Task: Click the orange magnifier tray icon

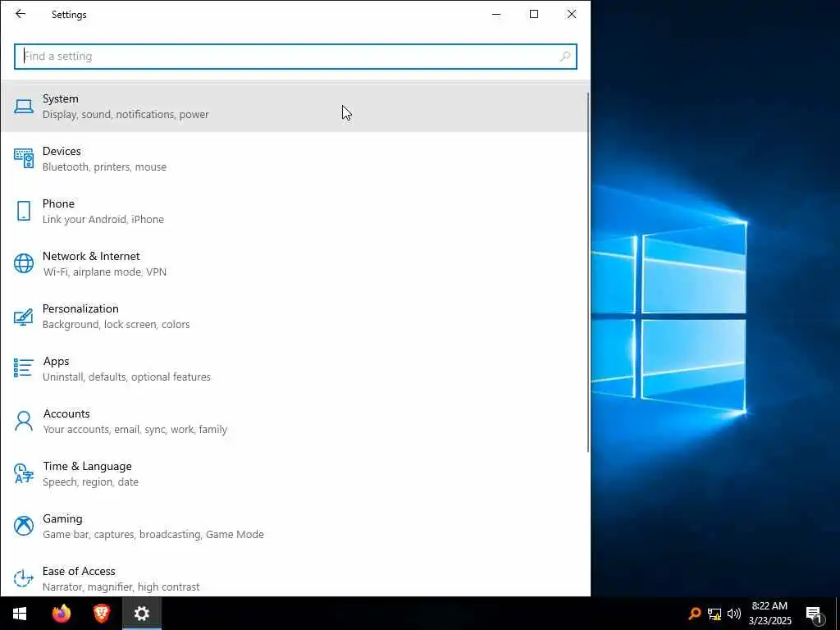Action: 695,614
